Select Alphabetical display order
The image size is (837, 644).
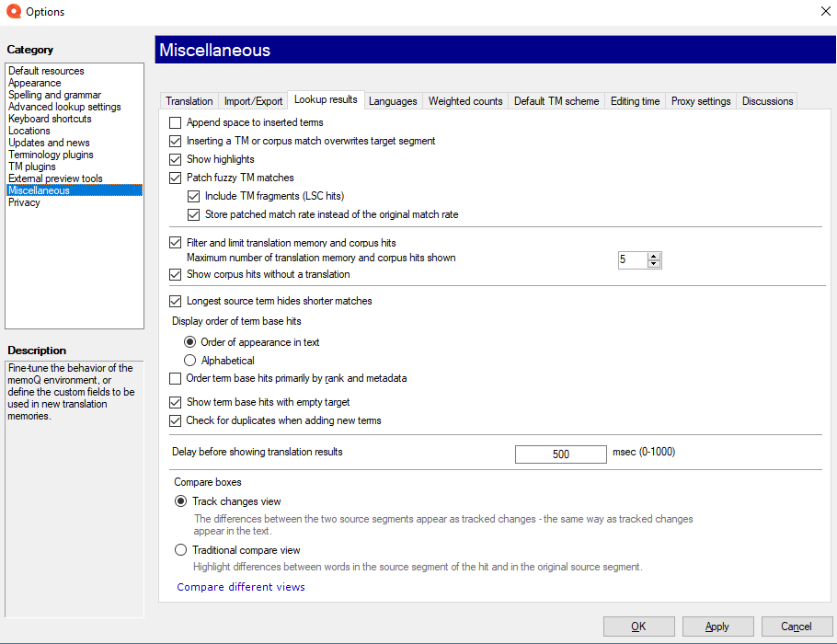[x=190, y=361]
